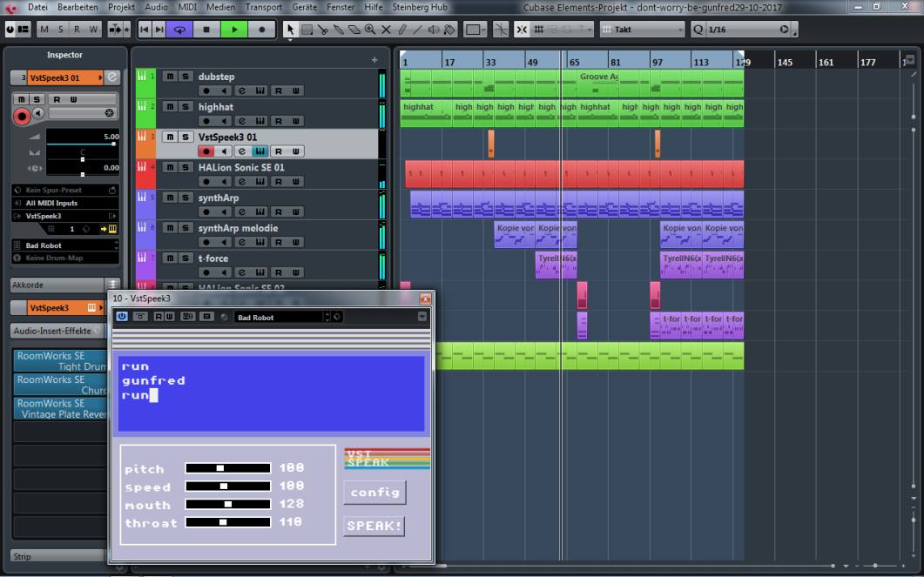Click the config button in VstSpeek3

(x=374, y=493)
